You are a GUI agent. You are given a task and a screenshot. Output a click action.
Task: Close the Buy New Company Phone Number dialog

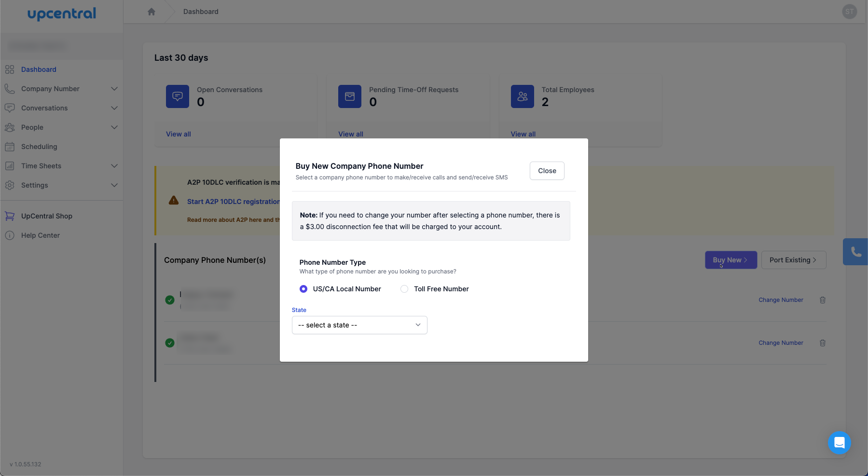[x=547, y=171]
